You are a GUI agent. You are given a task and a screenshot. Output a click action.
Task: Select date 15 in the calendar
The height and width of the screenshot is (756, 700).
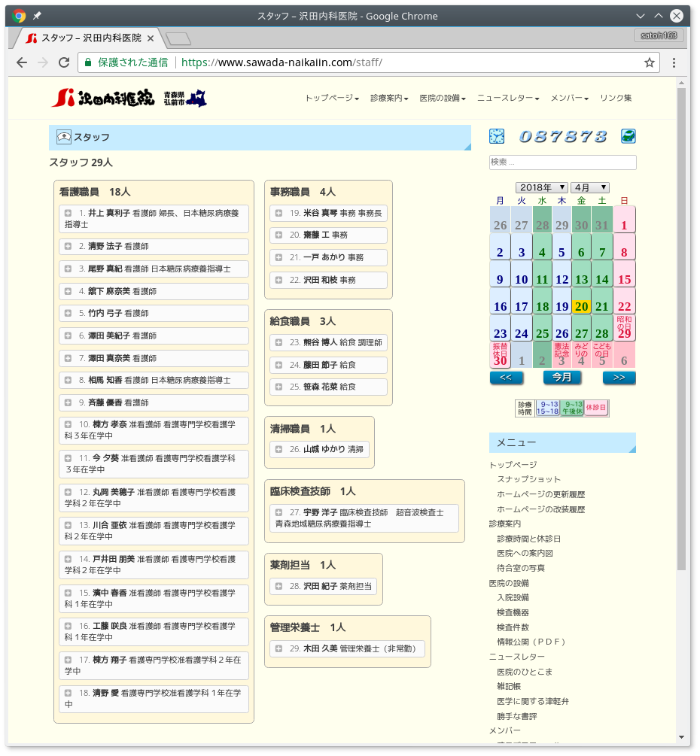624,275
